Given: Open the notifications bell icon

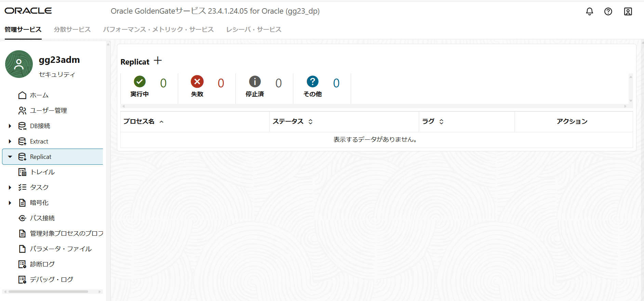Looking at the screenshot, I should point(589,11).
